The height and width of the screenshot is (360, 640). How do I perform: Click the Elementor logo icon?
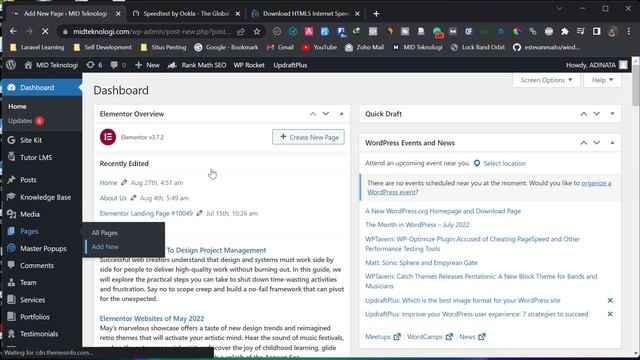pos(108,137)
